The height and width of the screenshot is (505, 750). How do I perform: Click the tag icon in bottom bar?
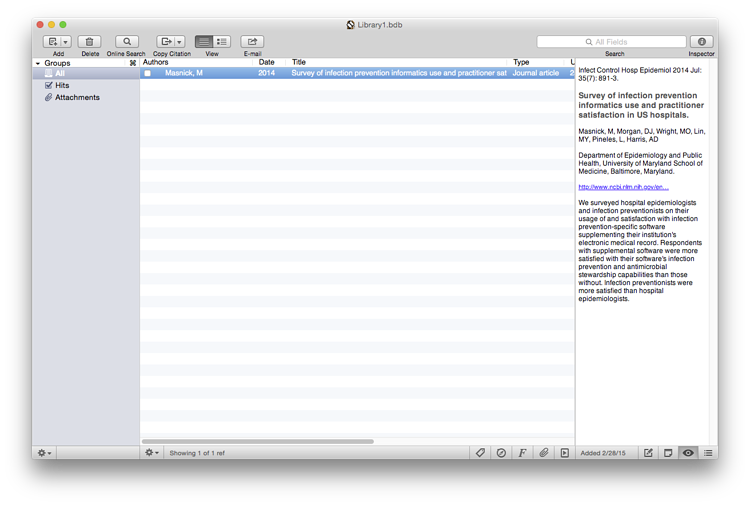(x=480, y=453)
